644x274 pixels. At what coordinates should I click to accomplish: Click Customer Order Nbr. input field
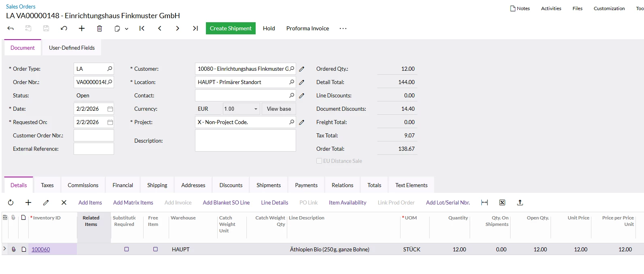(94, 135)
